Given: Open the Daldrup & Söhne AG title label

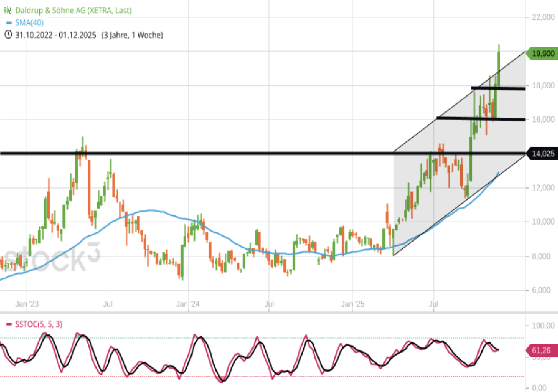Looking at the screenshot, I should (x=74, y=10).
